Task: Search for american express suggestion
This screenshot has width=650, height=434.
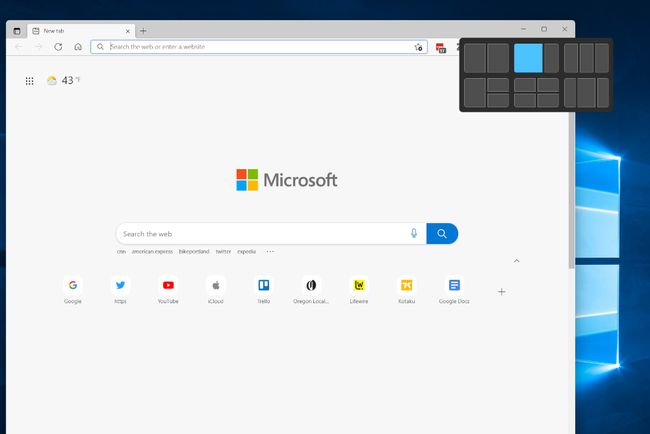Action: click(152, 252)
